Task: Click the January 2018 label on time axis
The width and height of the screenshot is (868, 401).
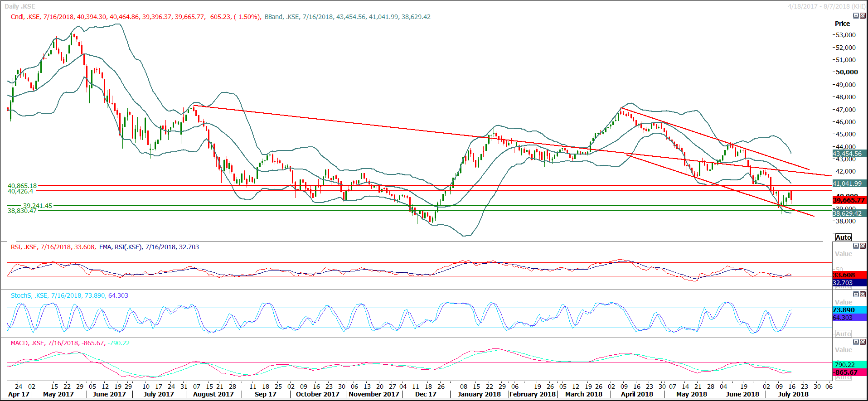Action: 479,394
